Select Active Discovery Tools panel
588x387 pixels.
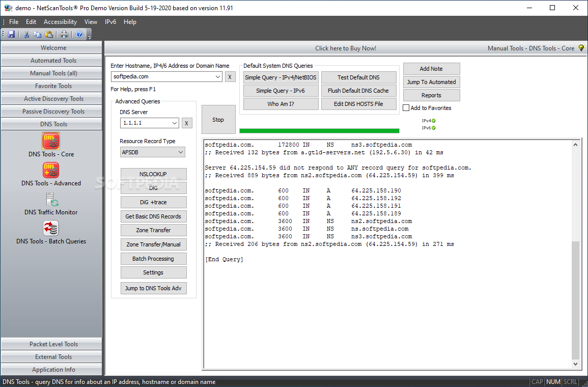51,99
